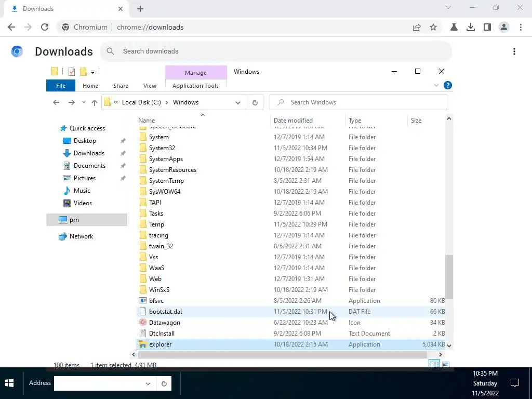Expand the path after Local Disk (C:)
Viewport: 532px width, 399px height.
click(x=167, y=102)
